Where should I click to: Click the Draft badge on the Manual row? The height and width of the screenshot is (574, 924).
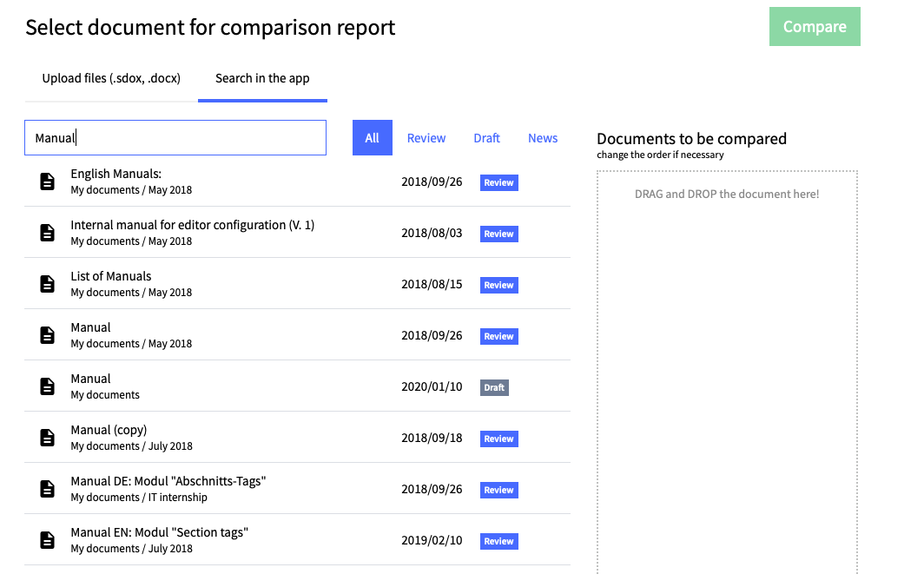[x=494, y=388]
